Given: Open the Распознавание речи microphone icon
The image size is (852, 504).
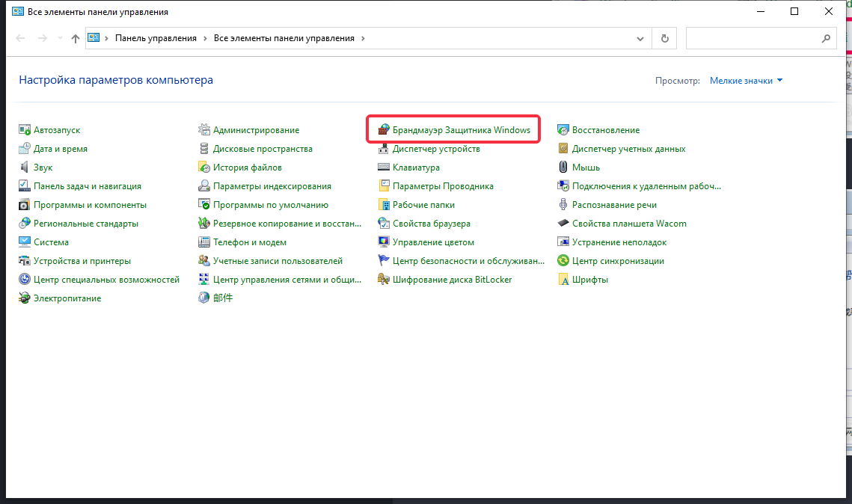Looking at the screenshot, I should (x=563, y=205).
